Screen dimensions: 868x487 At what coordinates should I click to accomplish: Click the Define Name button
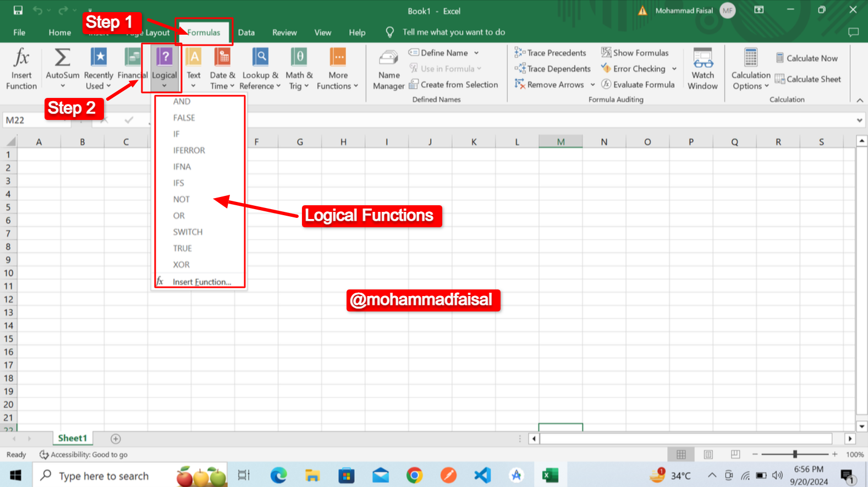point(438,53)
